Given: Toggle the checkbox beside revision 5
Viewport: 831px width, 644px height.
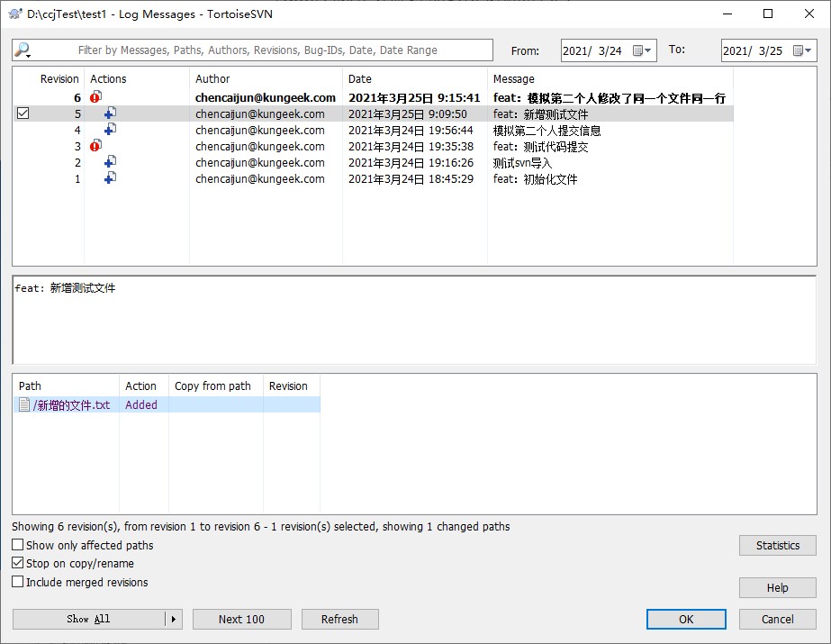Looking at the screenshot, I should click(23, 113).
